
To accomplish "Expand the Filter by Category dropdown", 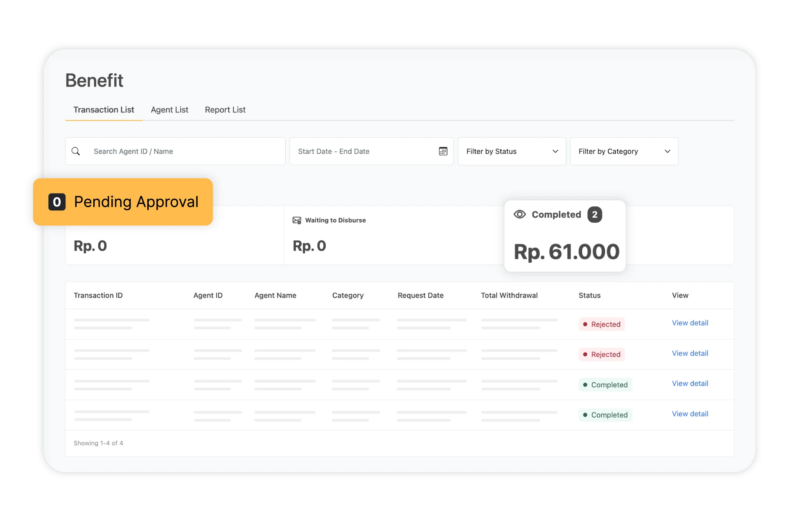I will (x=624, y=151).
